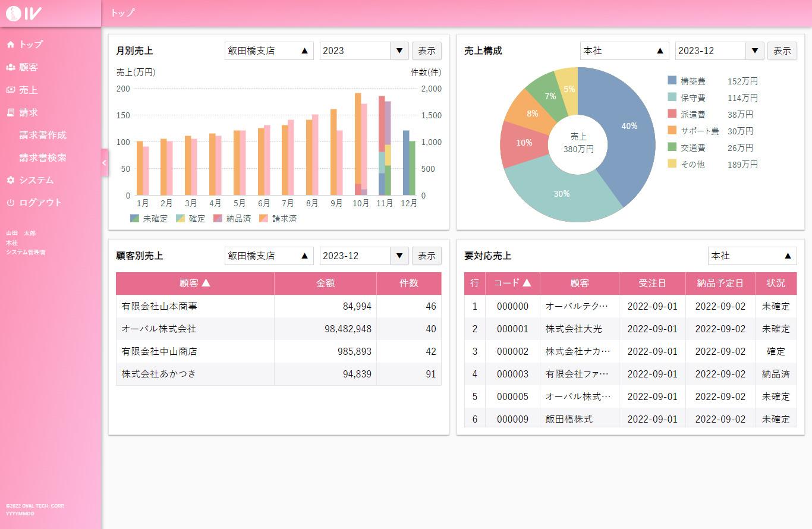Click the billing icon beside 請求
Image resolution: width=812 pixels, height=529 pixels.
pos(11,112)
